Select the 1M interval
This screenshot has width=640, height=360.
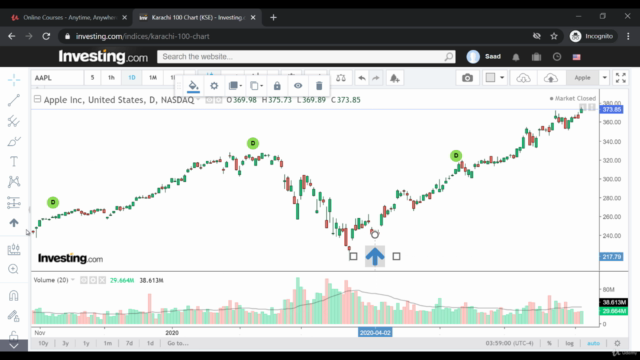click(x=153, y=78)
